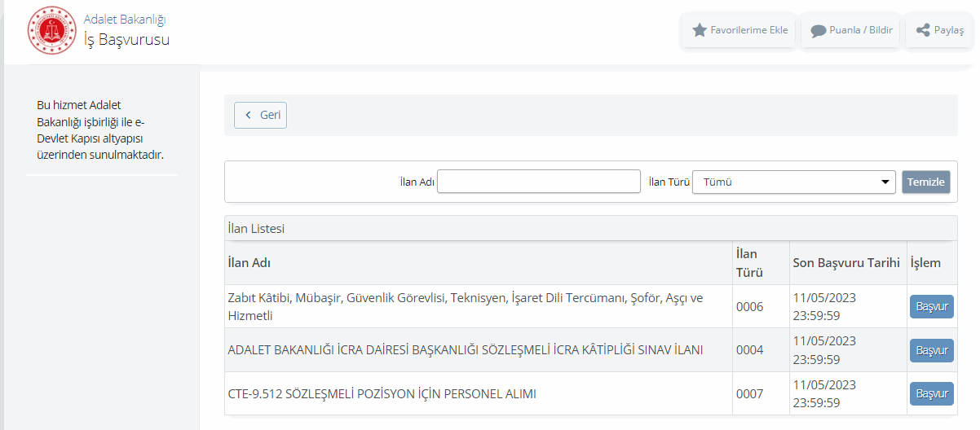The width and height of the screenshot is (980, 430).
Task: Open Puanla / Bildir speech bubble button
Action: click(851, 30)
